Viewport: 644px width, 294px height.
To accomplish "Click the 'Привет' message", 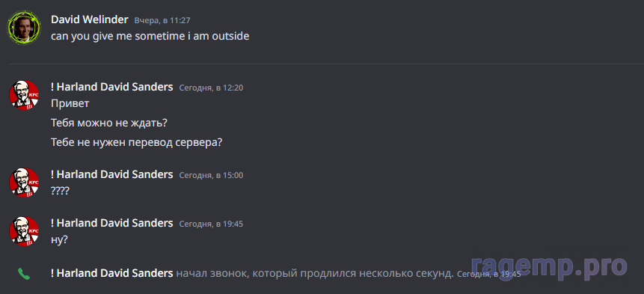I will point(70,103).
